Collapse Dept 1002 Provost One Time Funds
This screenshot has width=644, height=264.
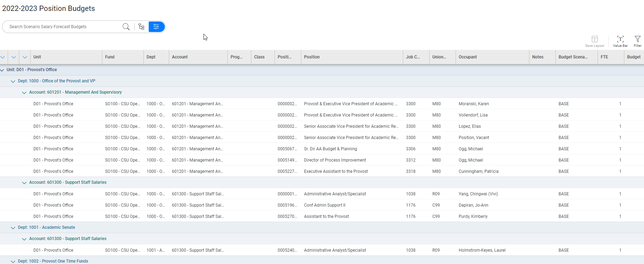13,261
